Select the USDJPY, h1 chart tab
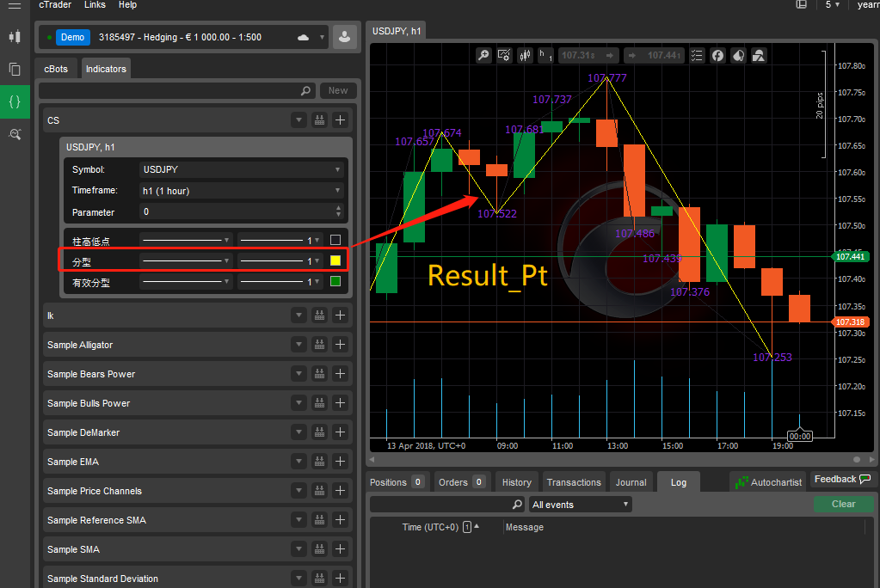The width and height of the screenshot is (880, 588). [x=397, y=31]
